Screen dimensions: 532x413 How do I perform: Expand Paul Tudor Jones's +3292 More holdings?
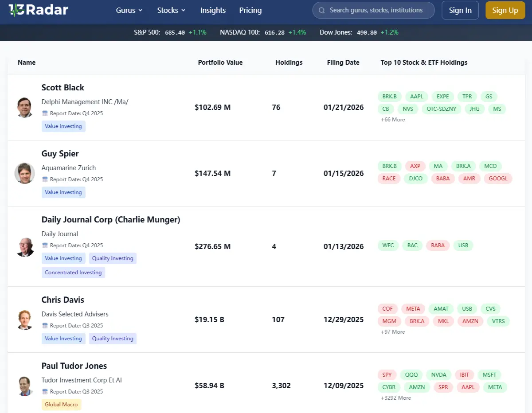pos(396,398)
